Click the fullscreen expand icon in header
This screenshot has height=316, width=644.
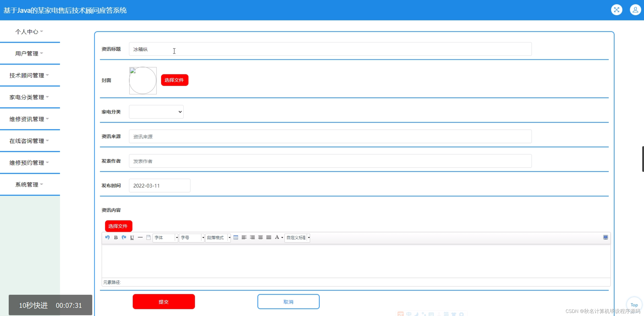(617, 10)
